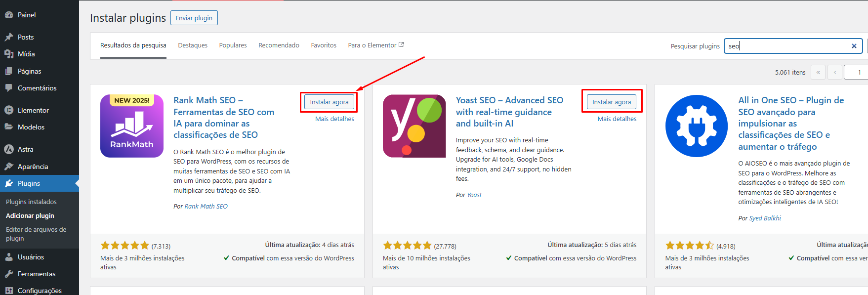This screenshot has width=868, height=295.
Task: Open the Recomendado tab
Action: click(x=279, y=45)
